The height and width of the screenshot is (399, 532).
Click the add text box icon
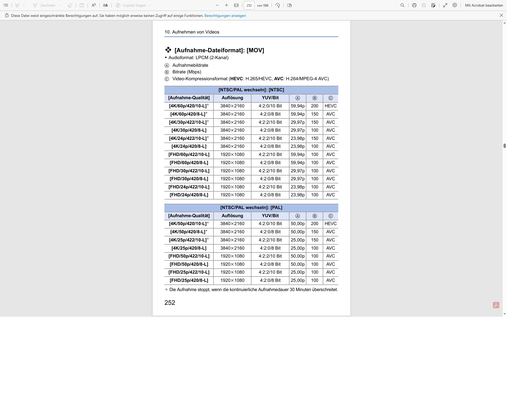point(82,5)
